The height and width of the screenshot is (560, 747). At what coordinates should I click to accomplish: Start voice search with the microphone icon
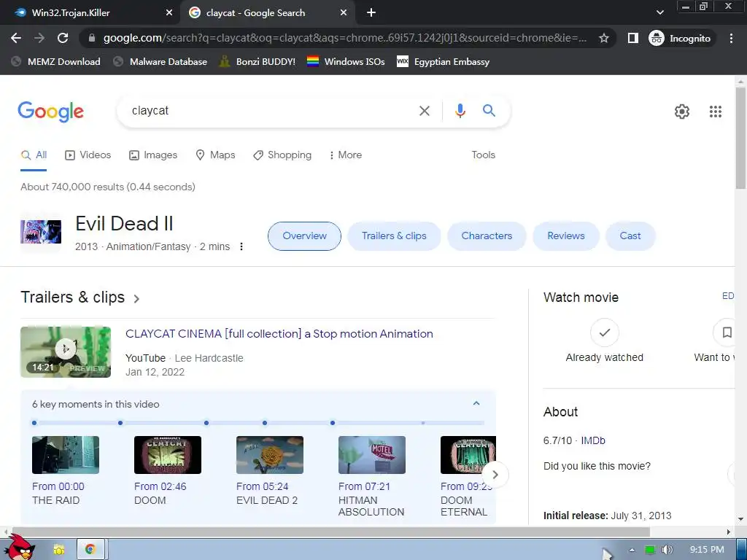460,111
